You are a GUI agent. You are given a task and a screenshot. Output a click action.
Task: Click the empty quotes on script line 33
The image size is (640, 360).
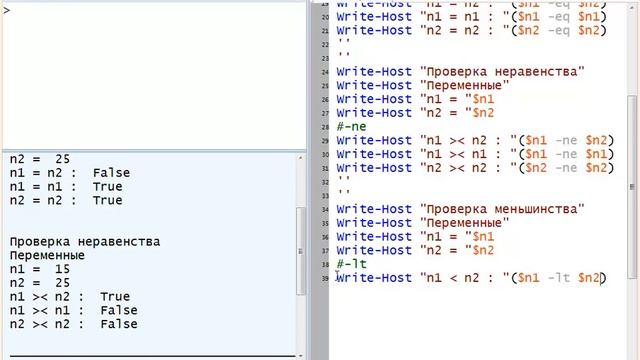[x=344, y=193]
